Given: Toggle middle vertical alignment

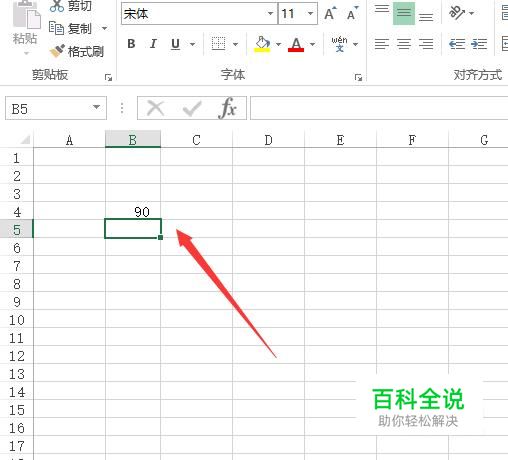Looking at the screenshot, I should 404,13.
